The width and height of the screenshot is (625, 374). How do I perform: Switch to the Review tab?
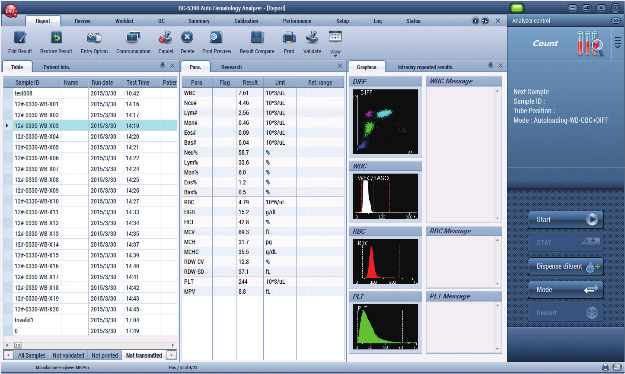(82, 21)
